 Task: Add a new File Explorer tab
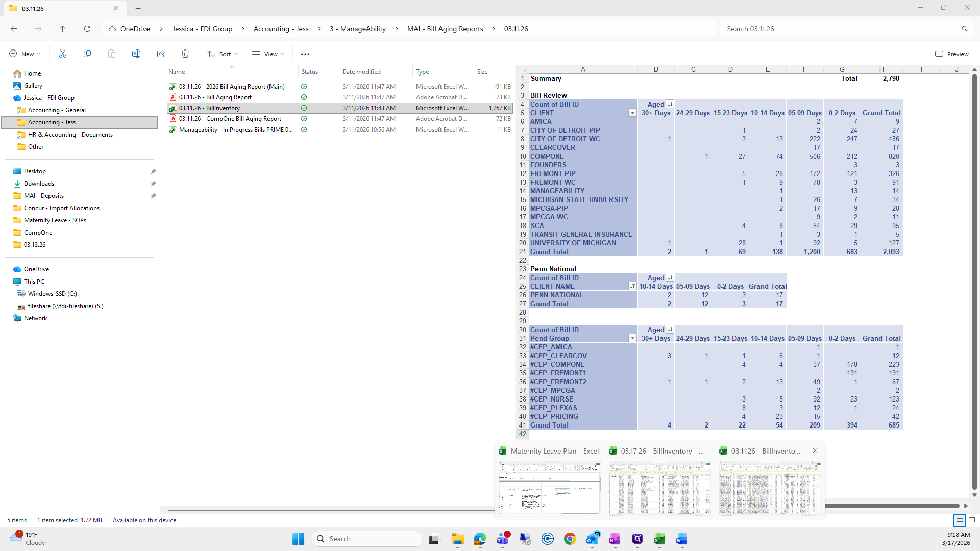(138, 8)
